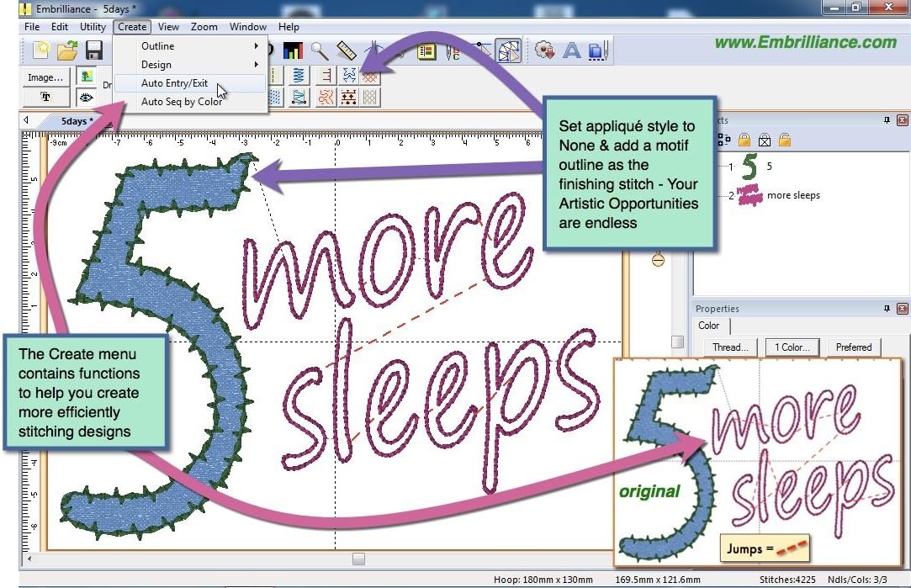Image resolution: width=911 pixels, height=588 pixels.
Task: Select the letter A lettering tool
Action: coord(572,51)
